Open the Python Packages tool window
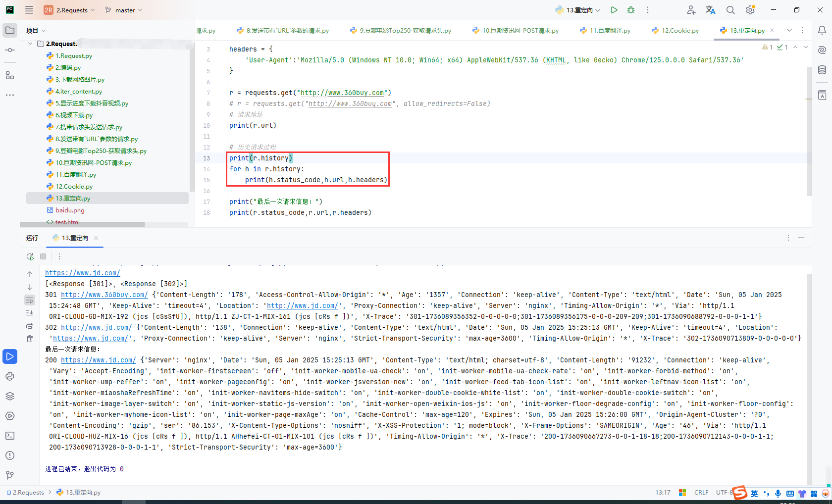Image resolution: width=832 pixels, height=504 pixels. [x=10, y=396]
